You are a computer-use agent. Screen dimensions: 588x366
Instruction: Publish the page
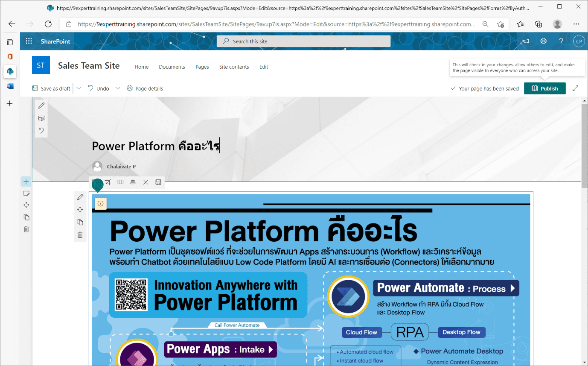pyautogui.click(x=545, y=88)
